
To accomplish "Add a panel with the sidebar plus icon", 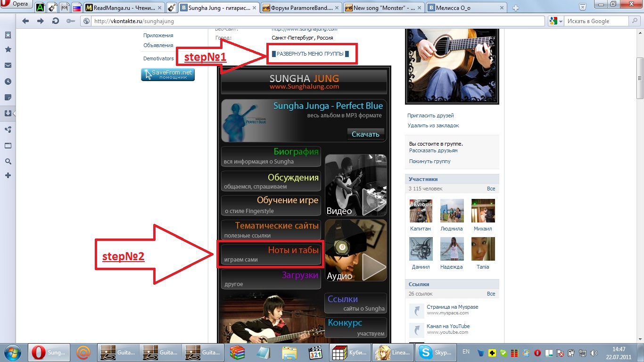I will click(x=8, y=175).
